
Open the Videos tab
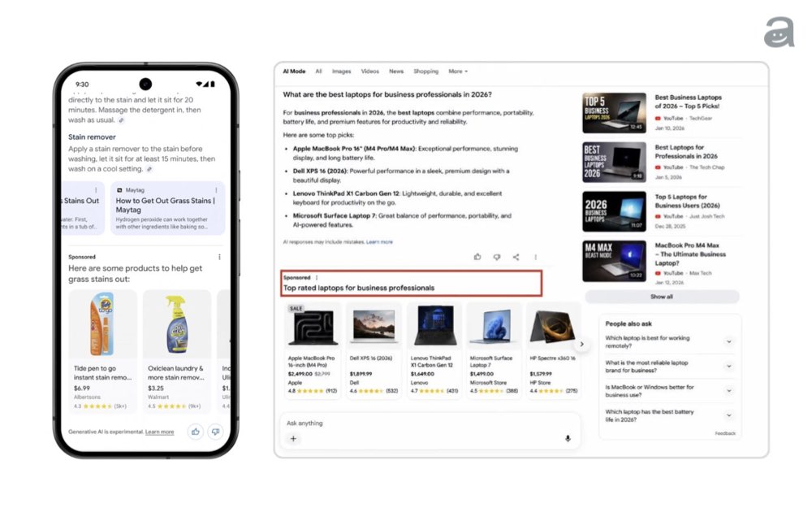tap(369, 72)
